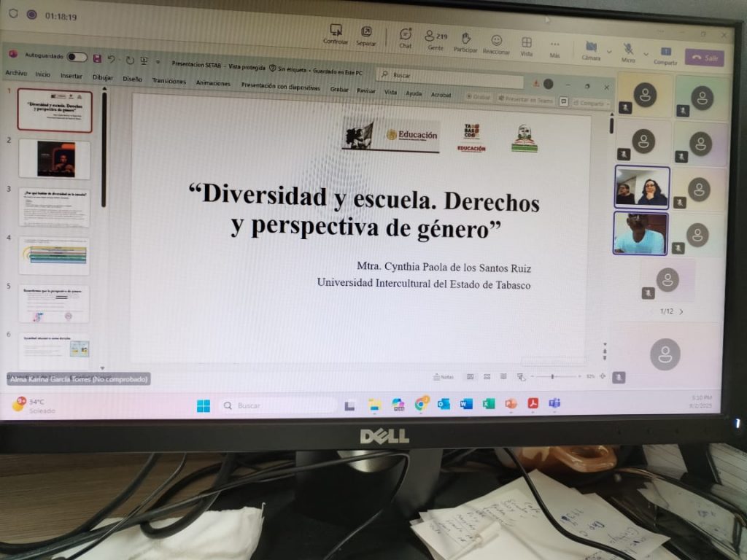The image size is (747, 560).
Task: Expand the microphone options dropdown arrow
Action: coord(646,54)
